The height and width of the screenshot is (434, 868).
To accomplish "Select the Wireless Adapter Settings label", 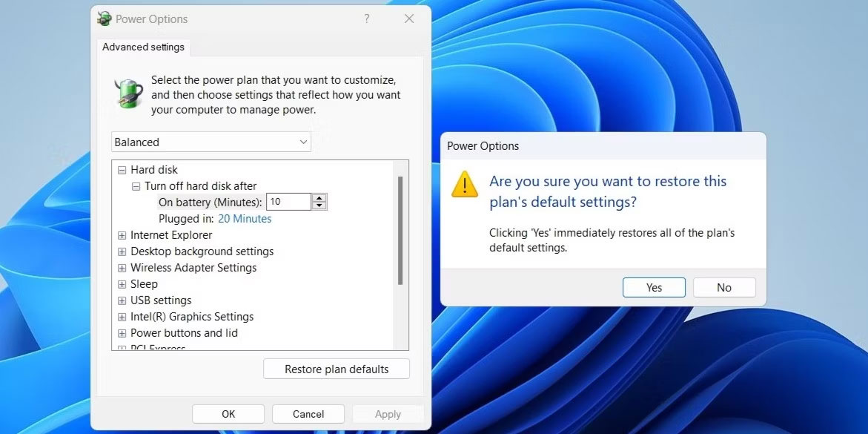I will [193, 268].
